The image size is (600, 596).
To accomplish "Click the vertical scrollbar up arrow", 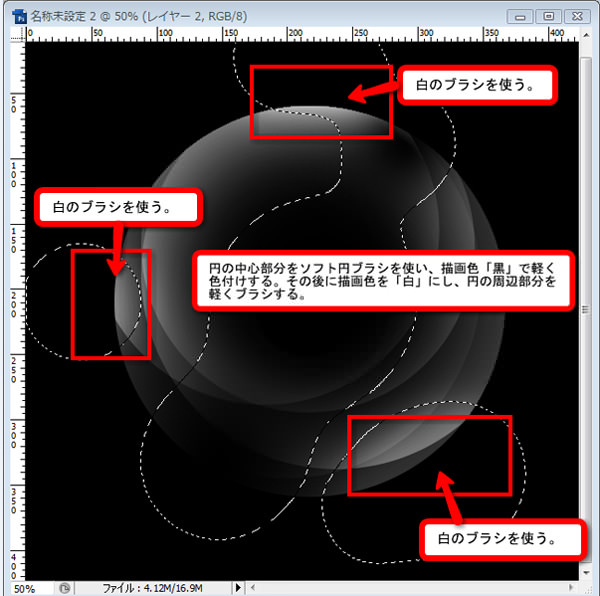I will (585, 35).
